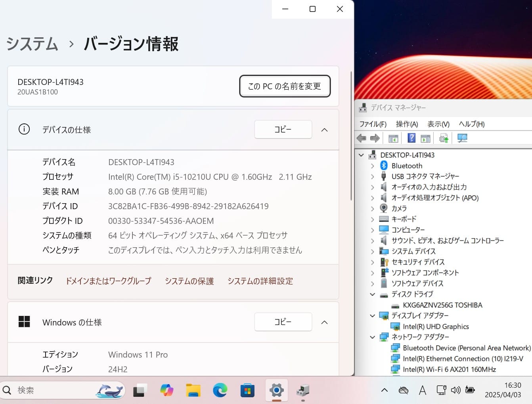Open the ヘルプ(H) menu

coord(471,124)
